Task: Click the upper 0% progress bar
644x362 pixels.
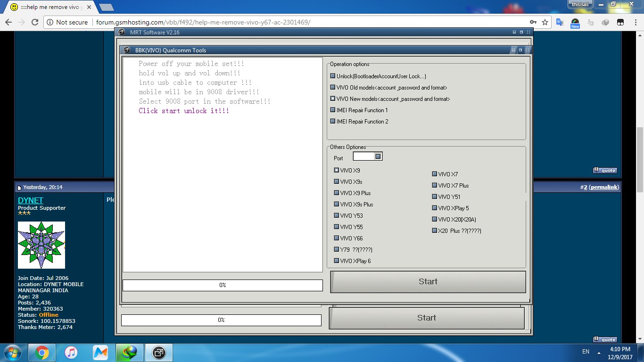Action: [223, 285]
